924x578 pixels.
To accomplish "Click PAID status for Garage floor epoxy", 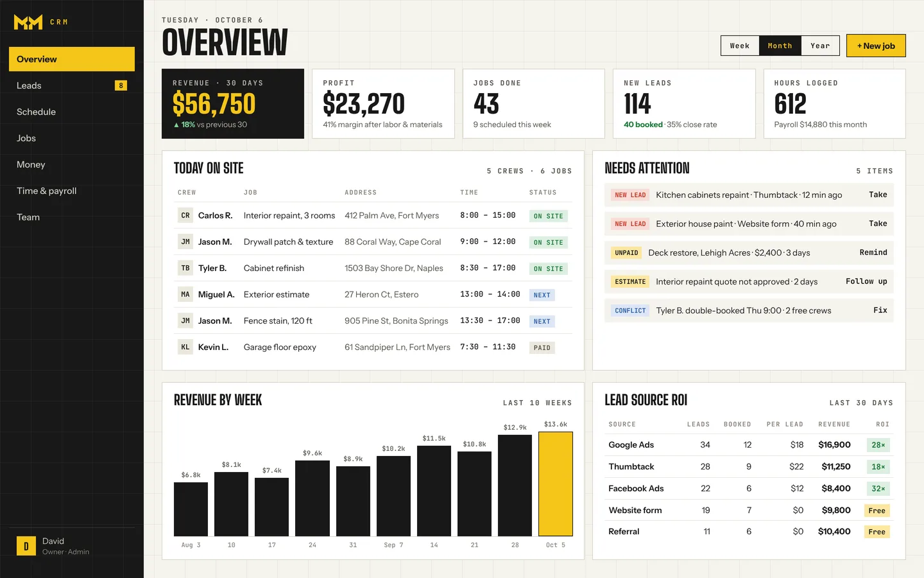I will point(542,348).
